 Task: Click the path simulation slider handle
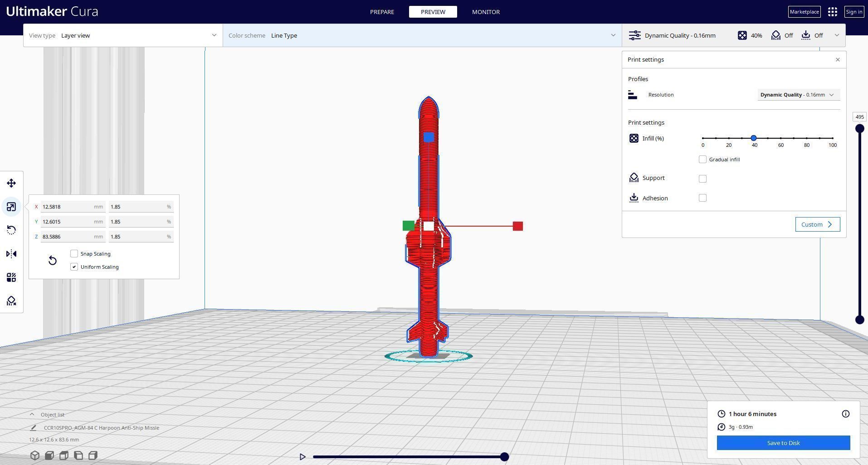tap(504, 457)
